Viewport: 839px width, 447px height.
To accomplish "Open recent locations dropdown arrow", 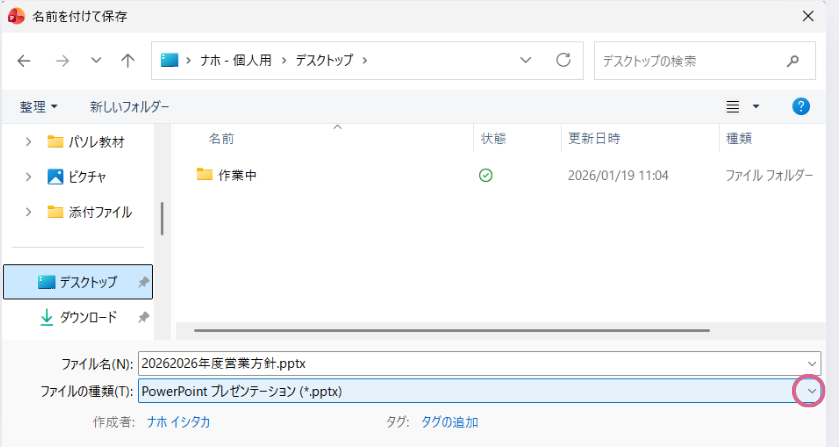I will point(96,61).
